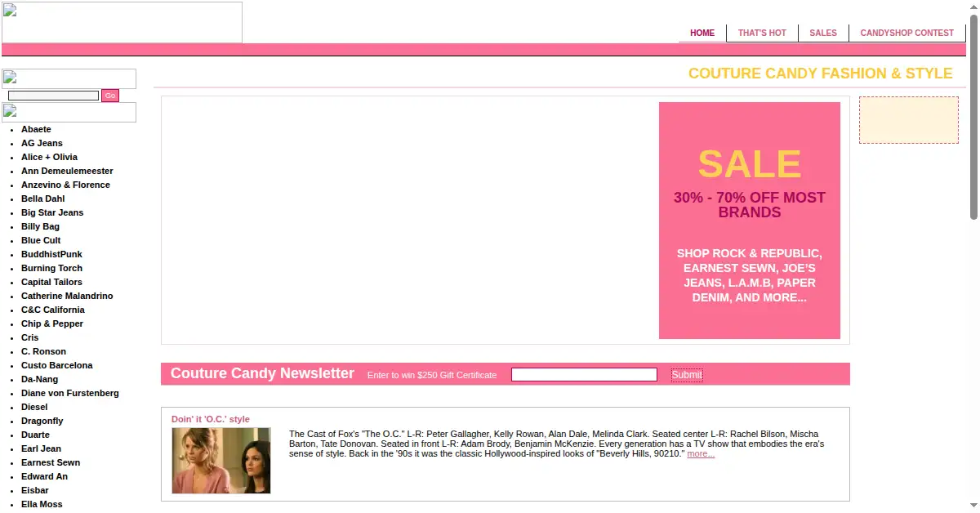Open Earl Jean brand link
The width and height of the screenshot is (980, 513).
[x=41, y=448]
